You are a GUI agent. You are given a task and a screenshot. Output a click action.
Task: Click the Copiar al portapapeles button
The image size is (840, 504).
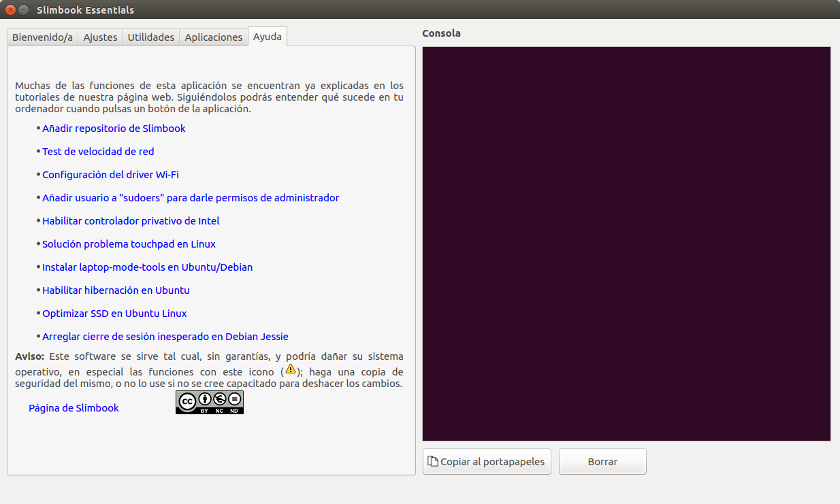click(x=487, y=462)
